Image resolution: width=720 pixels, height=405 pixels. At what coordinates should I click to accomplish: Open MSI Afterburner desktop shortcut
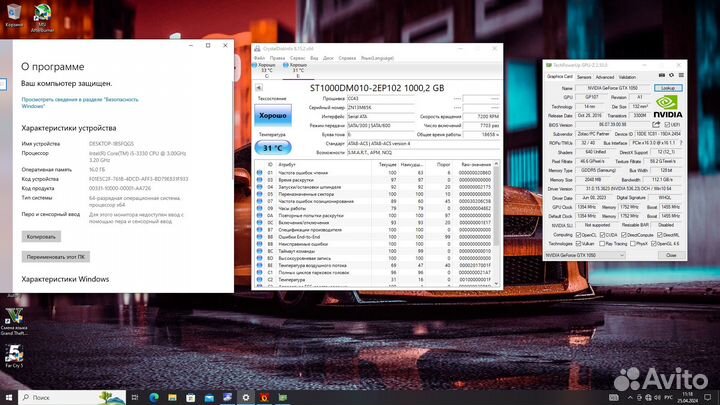[x=42, y=17]
